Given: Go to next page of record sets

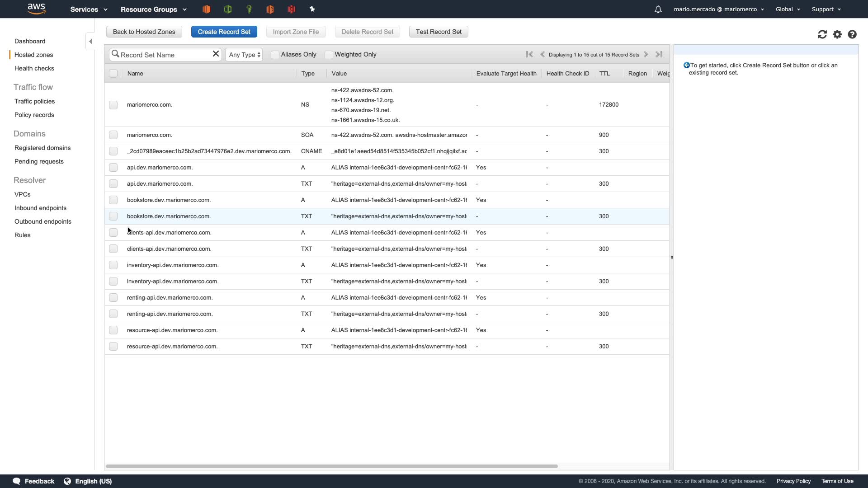Looking at the screenshot, I should coord(646,54).
